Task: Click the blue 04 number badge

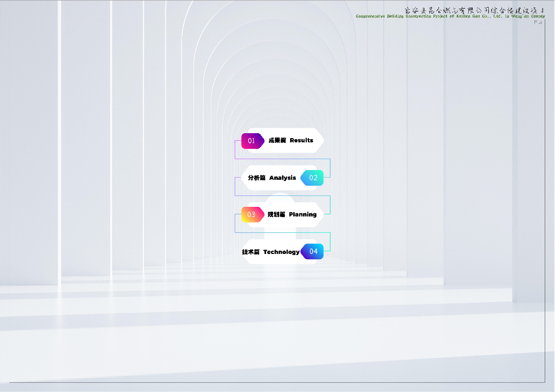Action: pyautogui.click(x=313, y=251)
